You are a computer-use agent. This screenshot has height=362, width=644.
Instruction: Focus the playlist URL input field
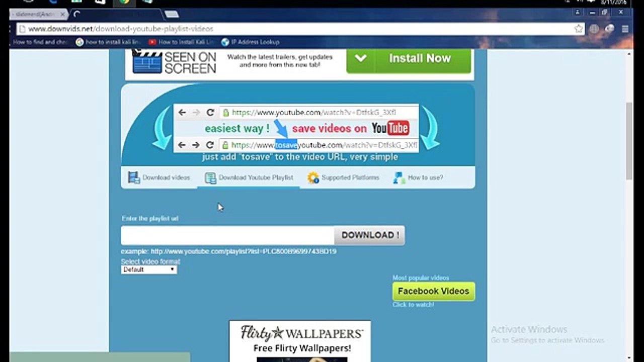pyautogui.click(x=227, y=235)
